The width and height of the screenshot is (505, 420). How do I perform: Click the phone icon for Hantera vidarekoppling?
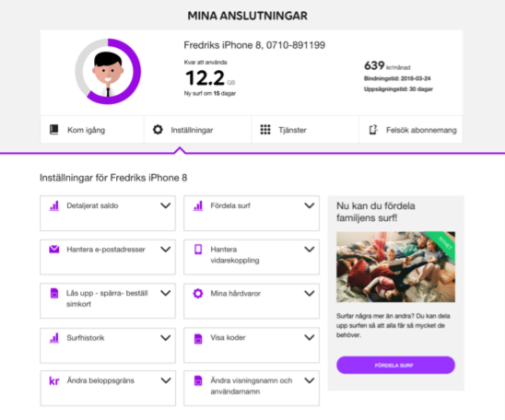point(198,250)
